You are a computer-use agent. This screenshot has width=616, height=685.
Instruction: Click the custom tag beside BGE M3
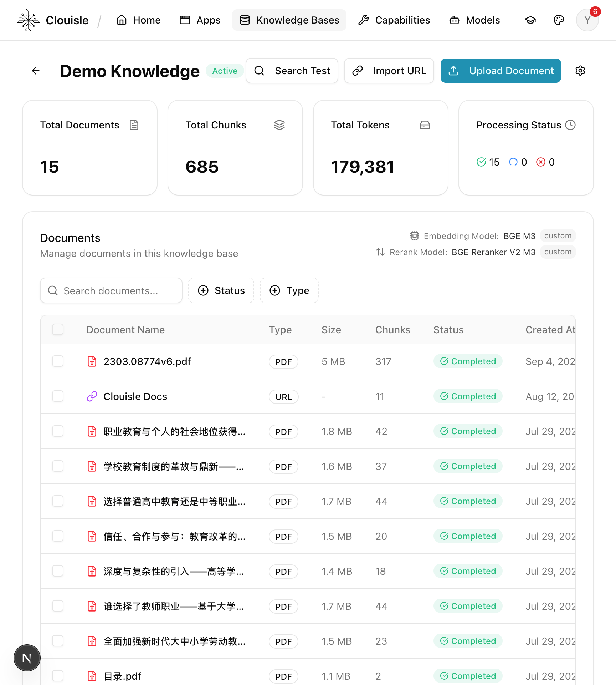coord(558,236)
